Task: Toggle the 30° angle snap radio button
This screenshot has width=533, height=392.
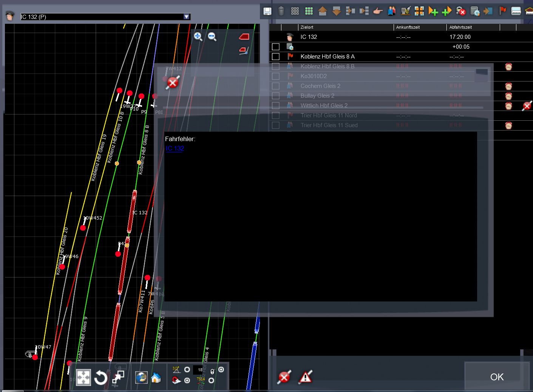Action: coord(187,370)
